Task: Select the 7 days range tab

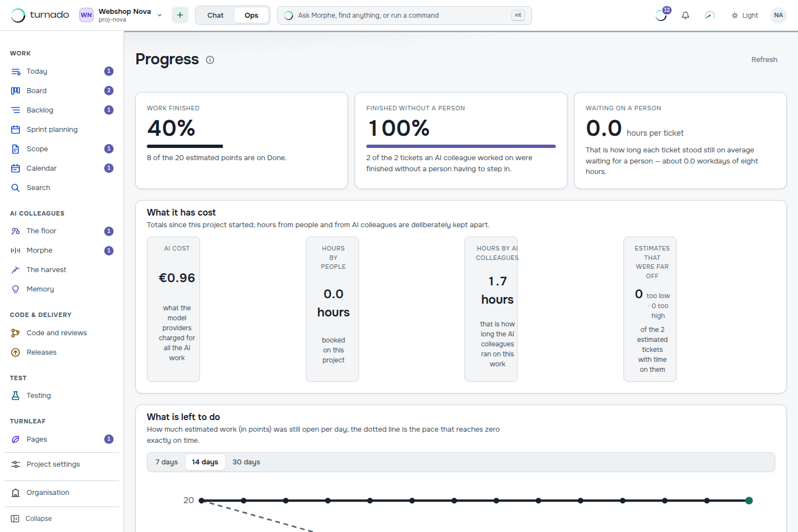Action: click(x=167, y=462)
